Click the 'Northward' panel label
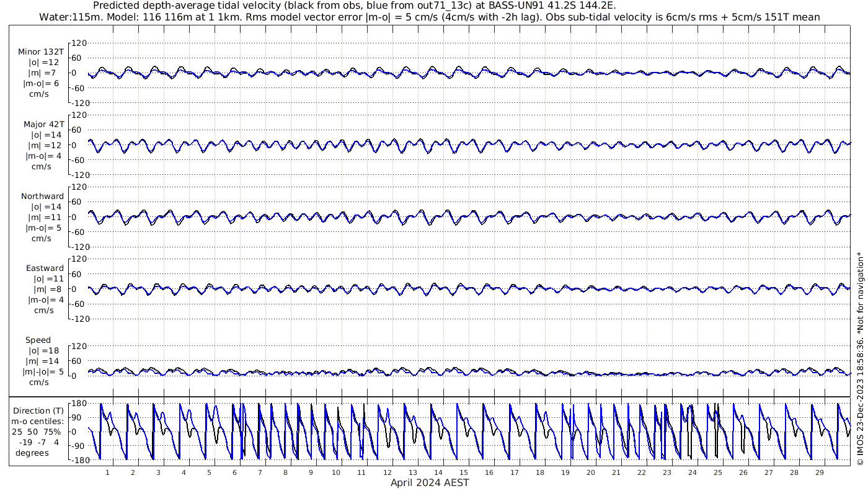The height and width of the screenshot is (496, 868). tap(42, 196)
